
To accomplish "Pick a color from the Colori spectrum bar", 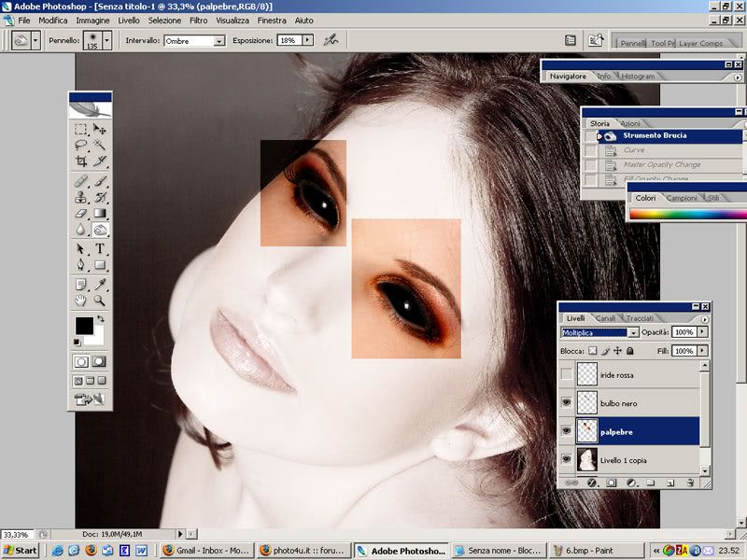I will point(688,215).
